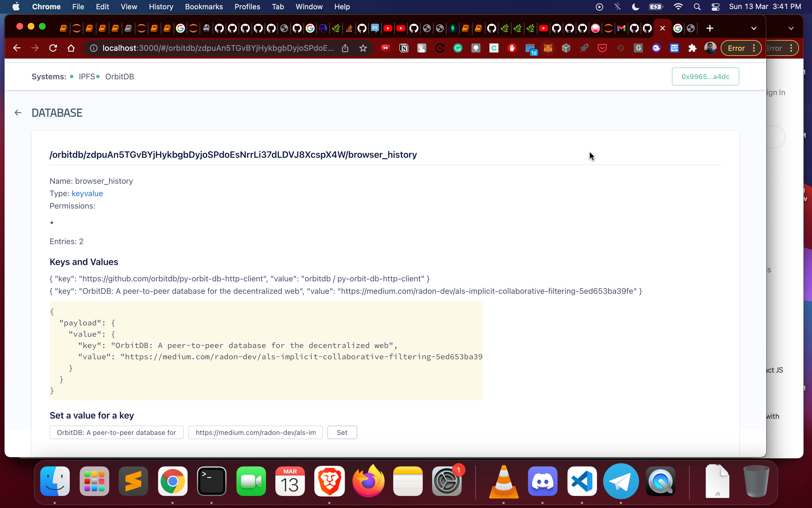The height and width of the screenshot is (508, 812).
Task: Open the Window menu
Action: pos(309,7)
